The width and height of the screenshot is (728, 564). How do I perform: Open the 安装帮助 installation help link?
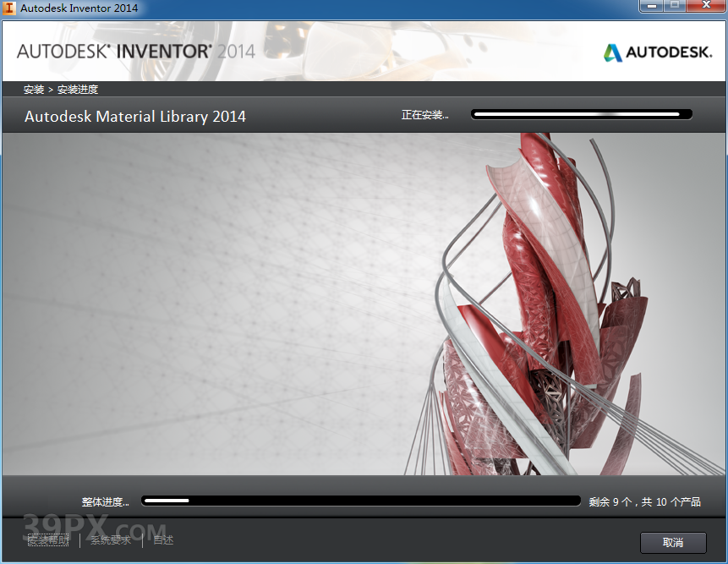(x=48, y=539)
